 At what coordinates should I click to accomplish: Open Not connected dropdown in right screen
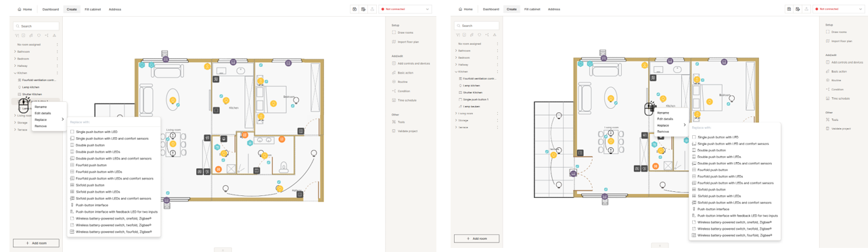(839, 9)
